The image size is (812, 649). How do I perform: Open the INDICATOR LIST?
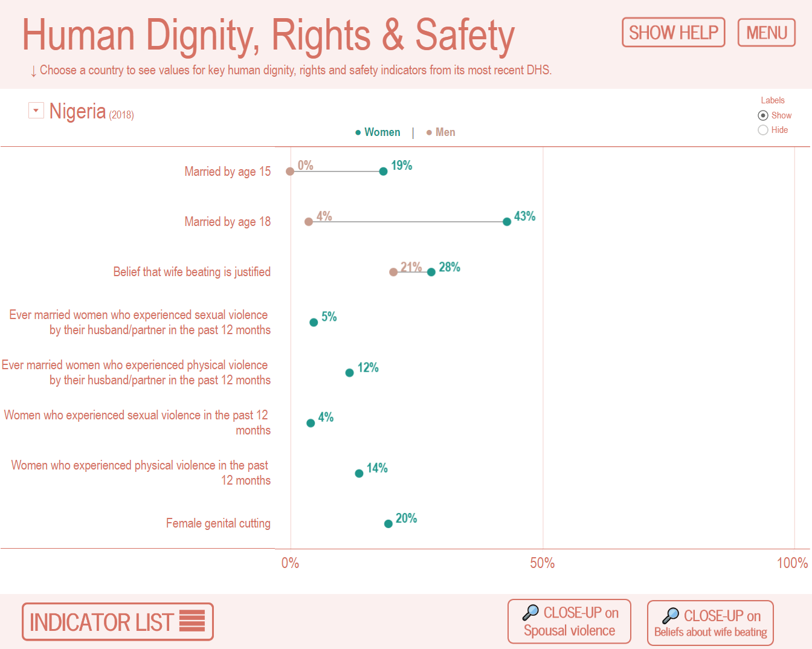tap(117, 621)
